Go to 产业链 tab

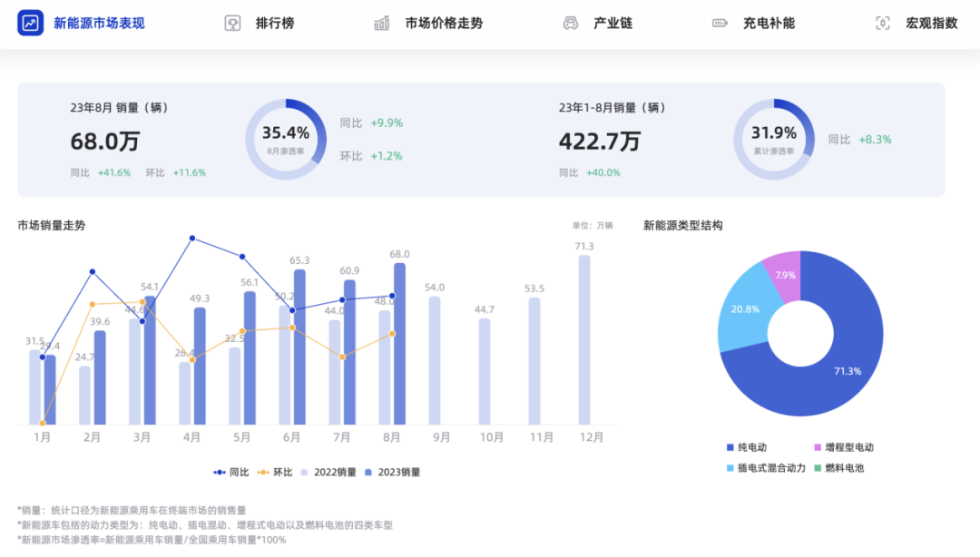pyautogui.click(x=612, y=23)
